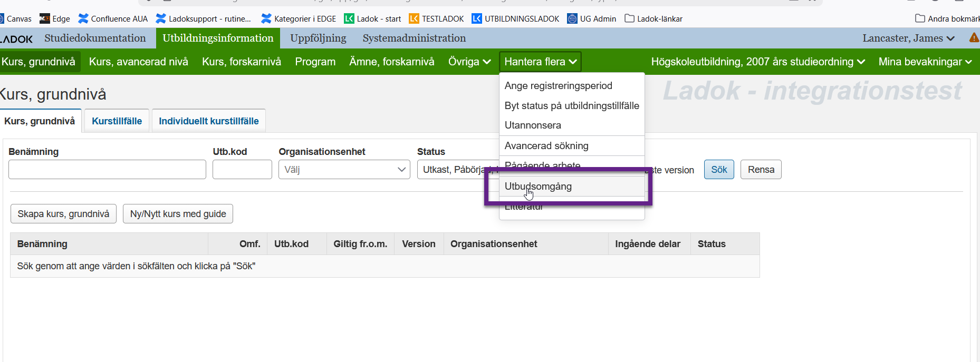The height and width of the screenshot is (362, 980).
Task: Click the orange warning triangle icon
Action: (974, 38)
